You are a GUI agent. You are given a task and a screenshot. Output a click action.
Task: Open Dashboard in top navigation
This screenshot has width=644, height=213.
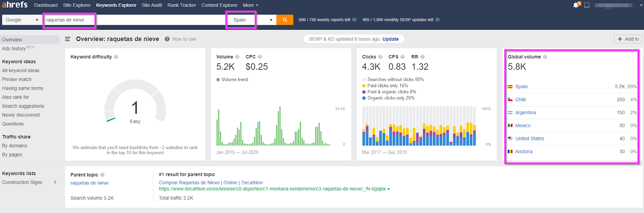tap(46, 5)
